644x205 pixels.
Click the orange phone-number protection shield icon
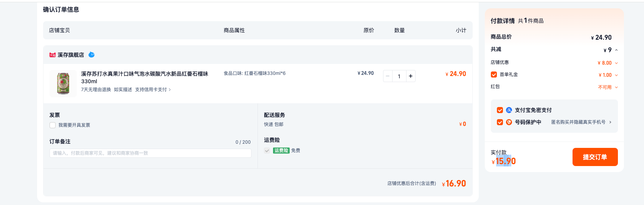(509, 122)
